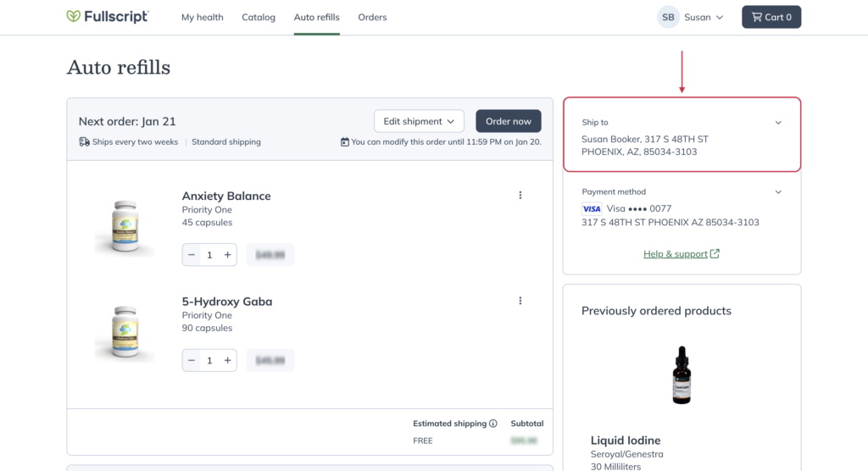Click the 'Standard shipping' text

coord(225,141)
